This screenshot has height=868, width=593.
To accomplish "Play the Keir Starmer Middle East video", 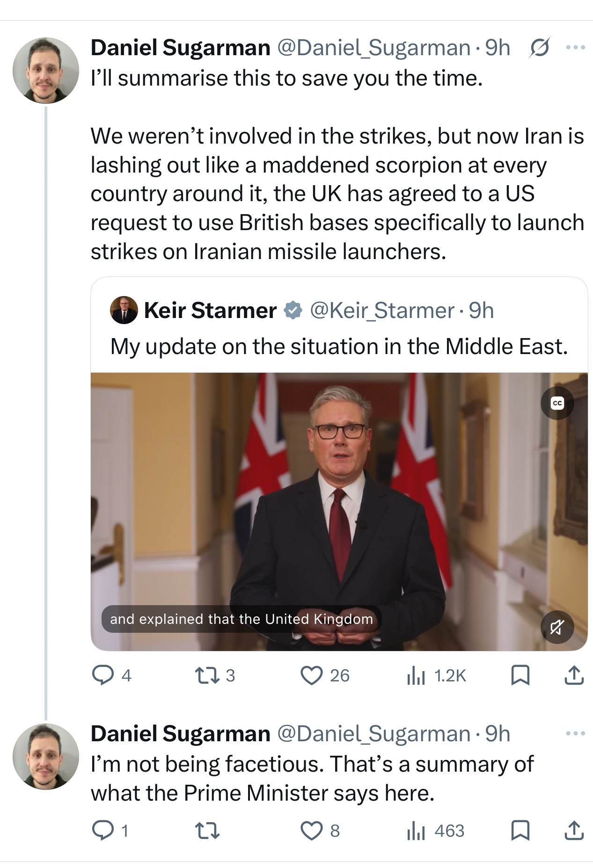I will pyautogui.click(x=339, y=511).
